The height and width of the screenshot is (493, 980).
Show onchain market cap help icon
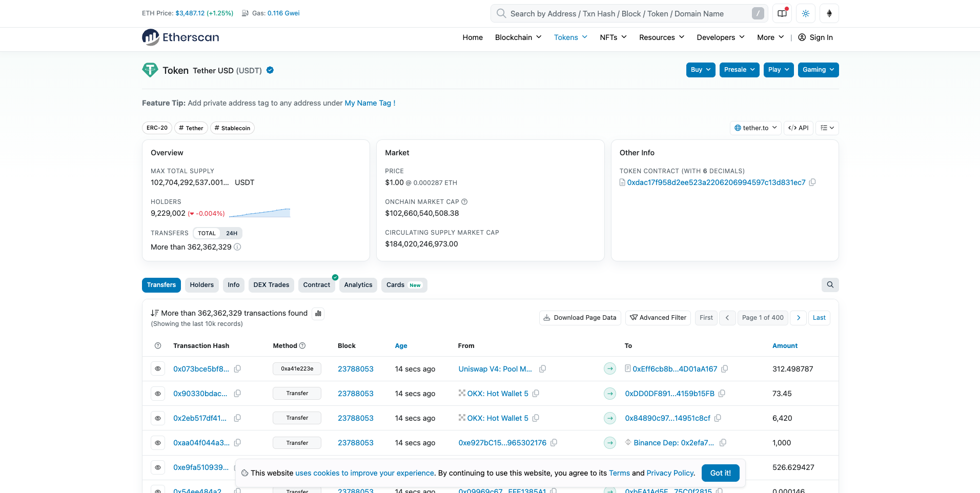tap(464, 202)
